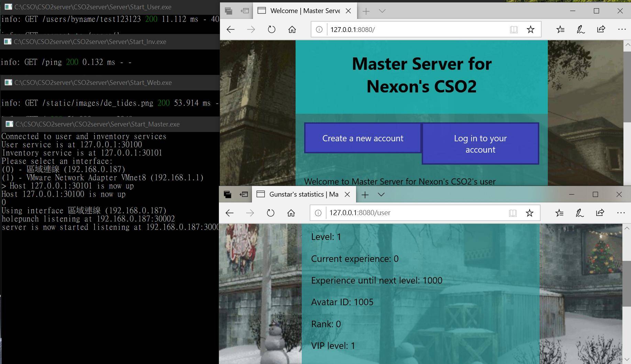Image resolution: width=631 pixels, height=364 pixels.
Task: Open a new tab beside Gunstar's statistics
Action: point(365,195)
